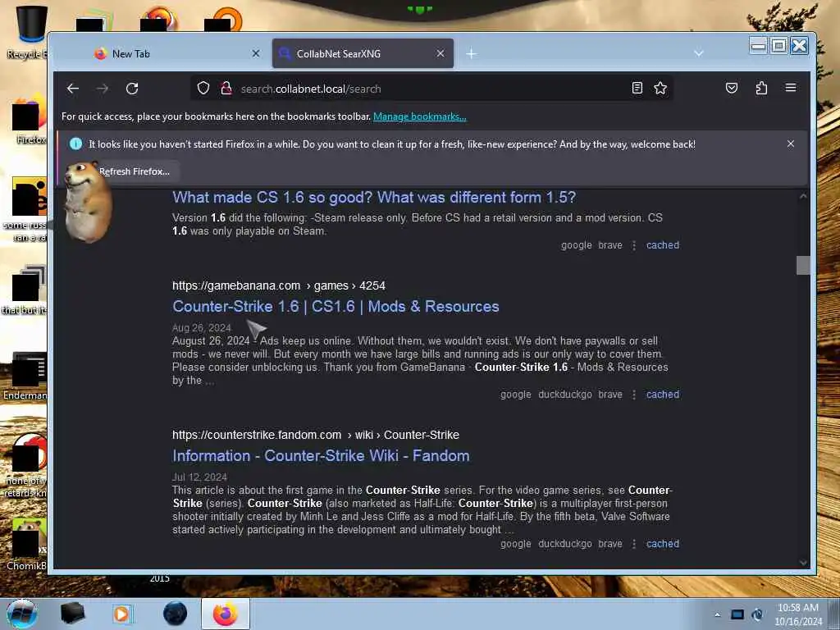Click the volume tray icon
This screenshot has height=630, width=840.
(757, 614)
